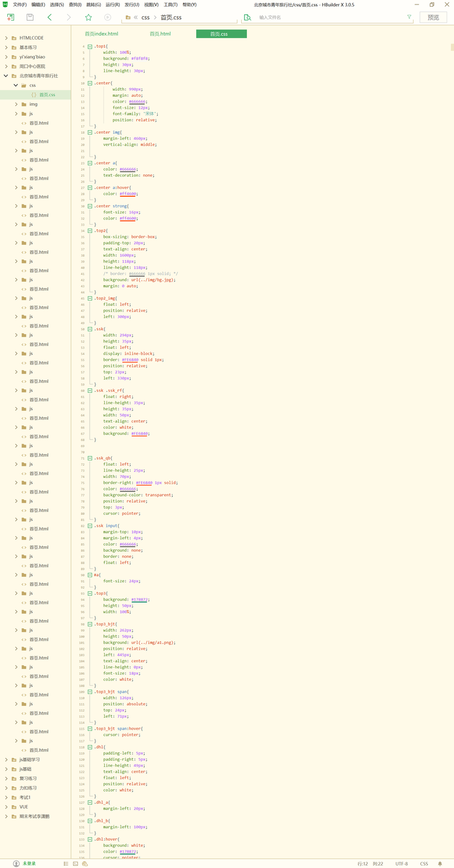Select 首页.css file in the project tree

click(47, 95)
